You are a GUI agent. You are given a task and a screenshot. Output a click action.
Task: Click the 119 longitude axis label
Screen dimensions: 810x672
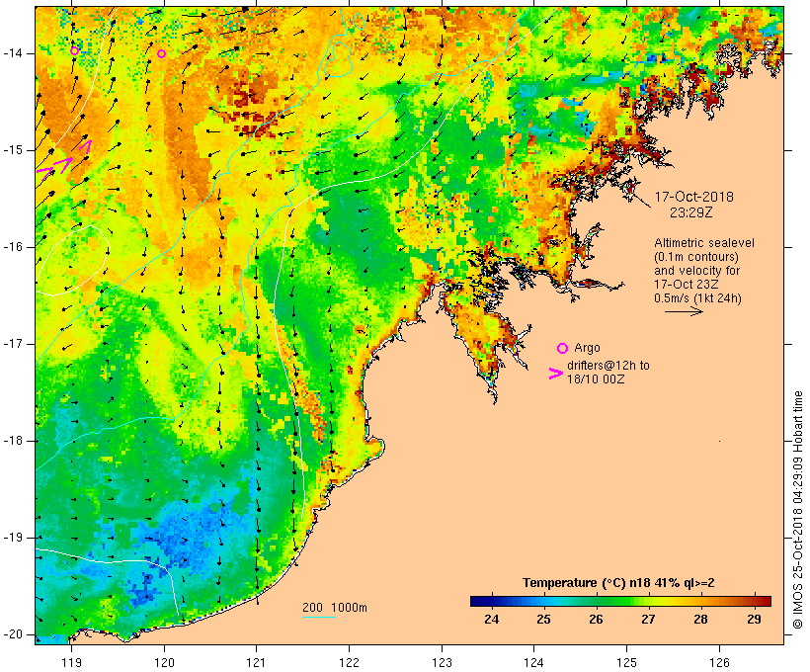click(x=71, y=662)
